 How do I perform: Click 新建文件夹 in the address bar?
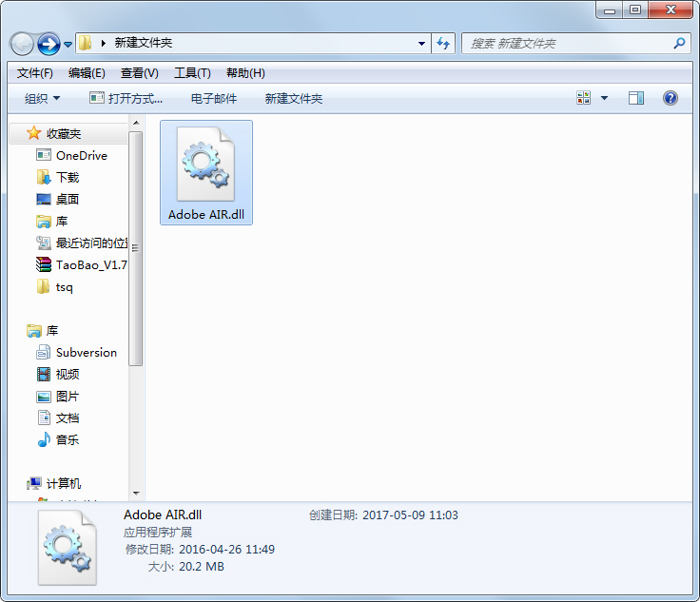click(x=144, y=43)
